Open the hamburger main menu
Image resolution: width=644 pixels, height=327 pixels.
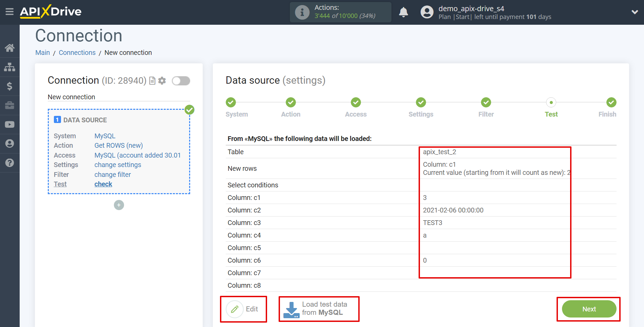(x=9, y=12)
